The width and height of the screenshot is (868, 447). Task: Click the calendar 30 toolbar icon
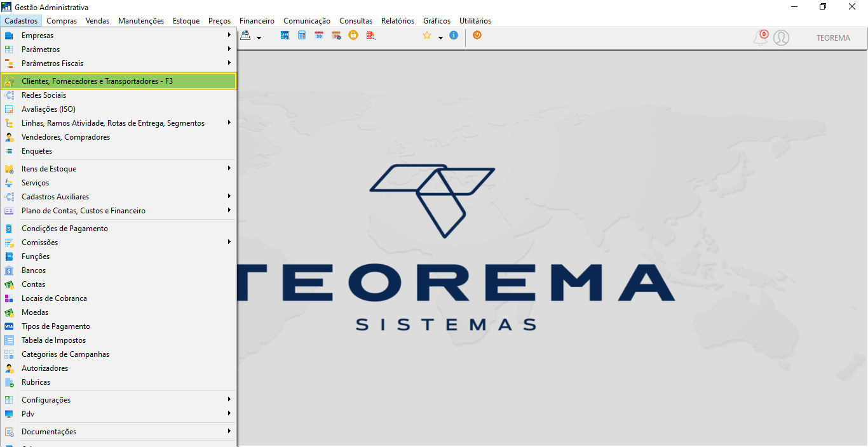point(319,36)
